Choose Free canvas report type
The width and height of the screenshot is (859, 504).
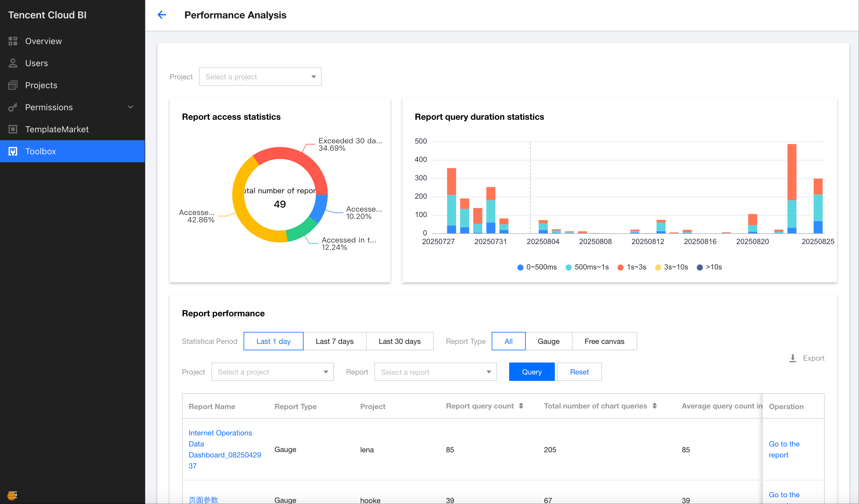pyautogui.click(x=604, y=341)
